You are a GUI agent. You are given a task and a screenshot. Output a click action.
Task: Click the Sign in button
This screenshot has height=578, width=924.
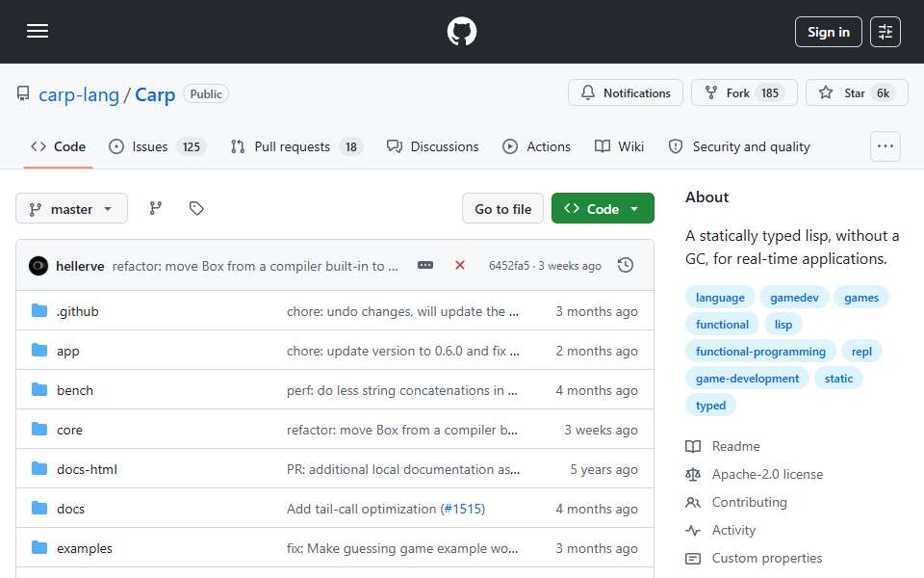coord(828,32)
